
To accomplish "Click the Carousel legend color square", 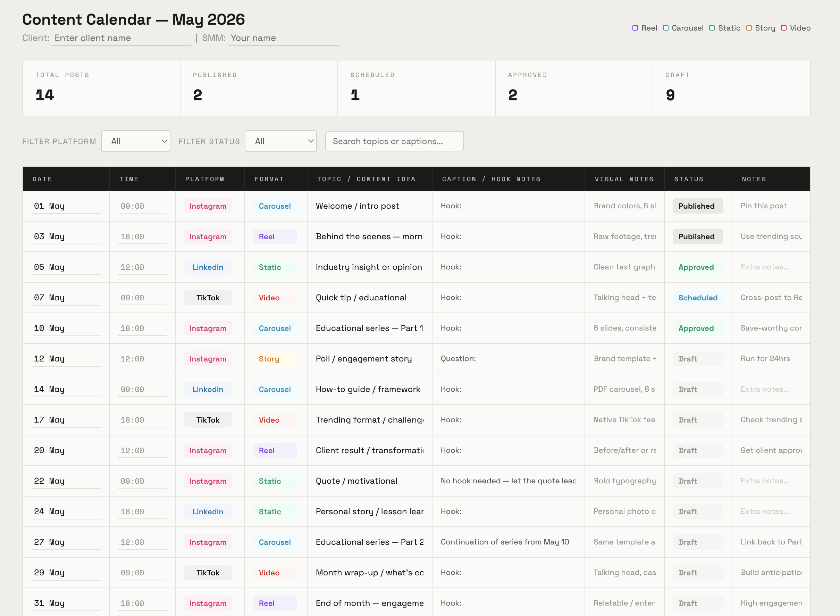I will (666, 28).
